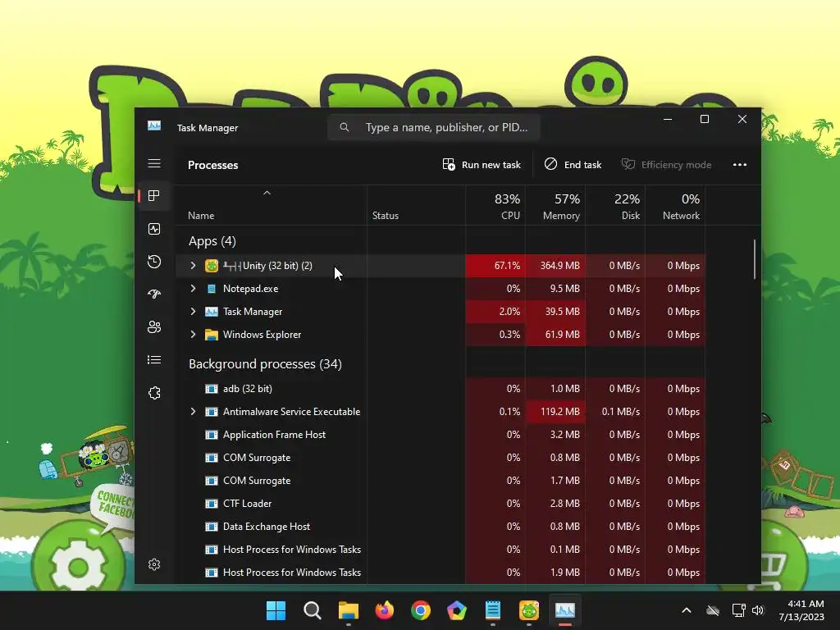Open the Notepad taskbar icon
840x630 pixels.
point(493,610)
